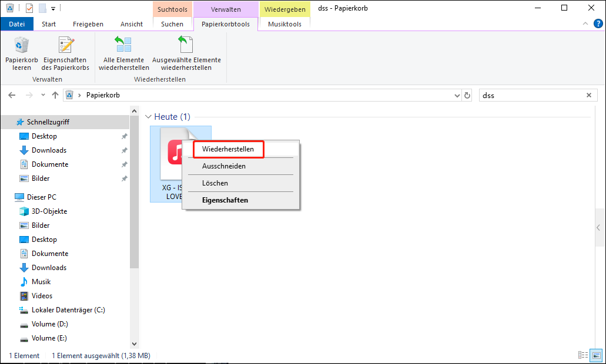Click the navigation pane scroll down arrow
The height and width of the screenshot is (364, 606).
pyautogui.click(x=134, y=344)
